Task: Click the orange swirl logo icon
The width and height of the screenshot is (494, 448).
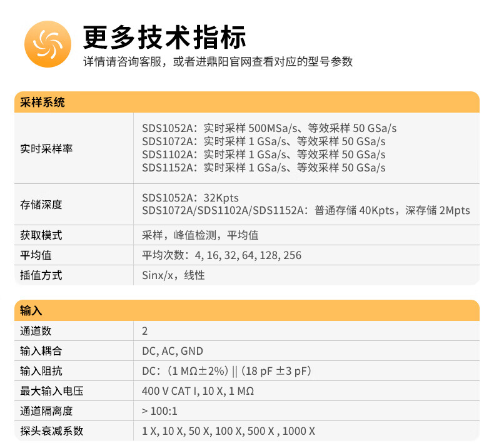Action: (x=45, y=44)
